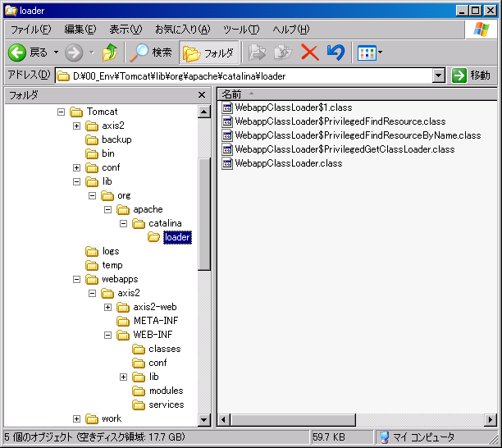This screenshot has height=448, width=502.
Task: Open the お気に入り(A) menu
Action: click(182, 30)
